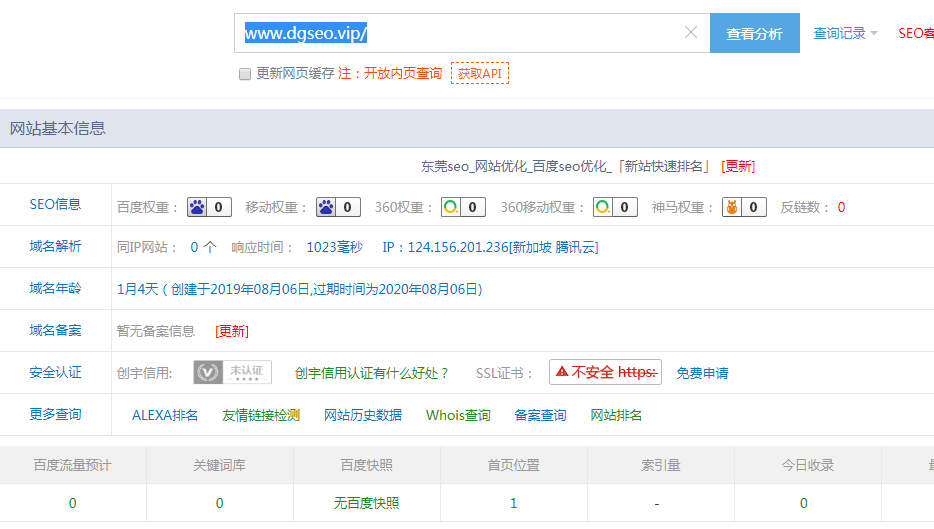Viewport: 934px width, 529px height.
Task: Open the 域名年龄 row label link
Action: coord(55,289)
